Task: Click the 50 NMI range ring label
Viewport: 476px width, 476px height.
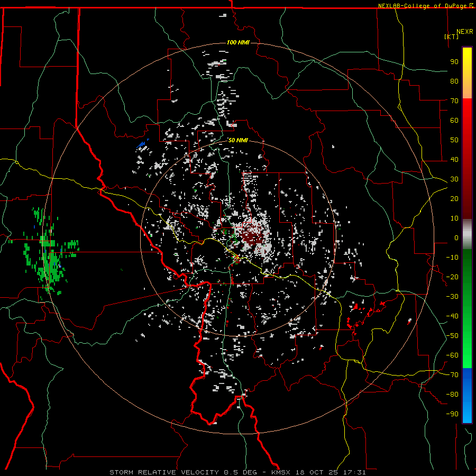Action: pyautogui.click(x=238, y=140)
